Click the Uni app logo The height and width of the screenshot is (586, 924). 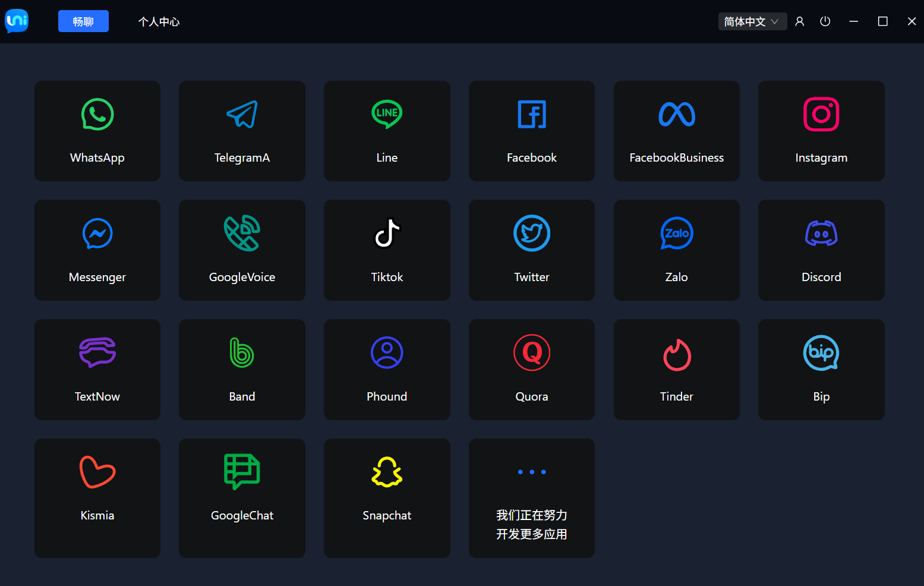coord(17,21)
